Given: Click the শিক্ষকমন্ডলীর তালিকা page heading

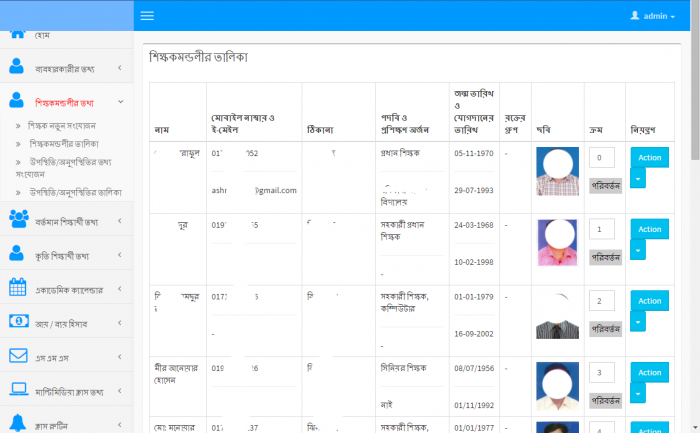Looking at the screenshot, I should [198, 57].
